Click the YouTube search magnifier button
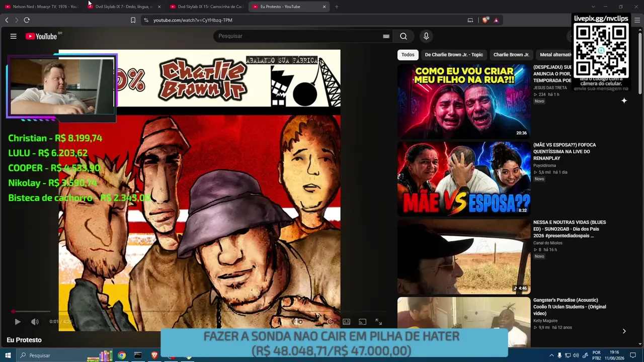This screenshot has width=644, height=362. click(x=404, y=36)
